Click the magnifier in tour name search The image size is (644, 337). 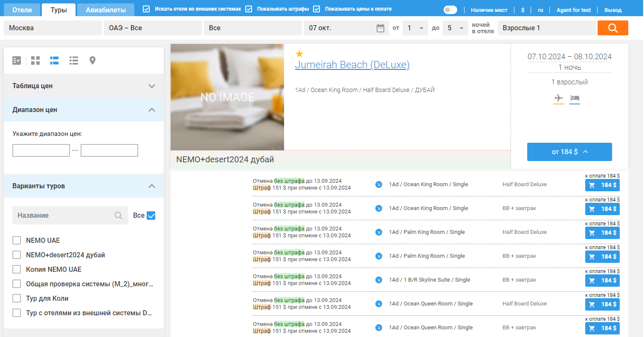(x=119, y=216)
